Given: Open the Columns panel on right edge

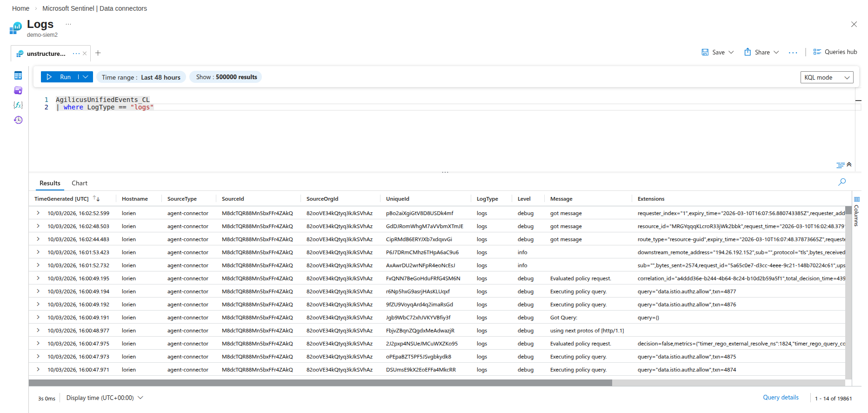Looking at the screenshot, I should [x=856, y=212].
